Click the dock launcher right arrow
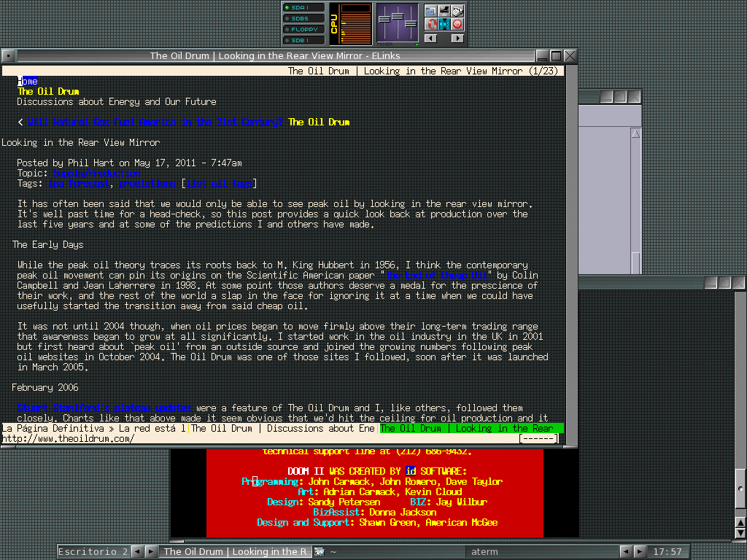Image resolution: width=747 pixels, height=560 pixels. (x=457, y=38)
